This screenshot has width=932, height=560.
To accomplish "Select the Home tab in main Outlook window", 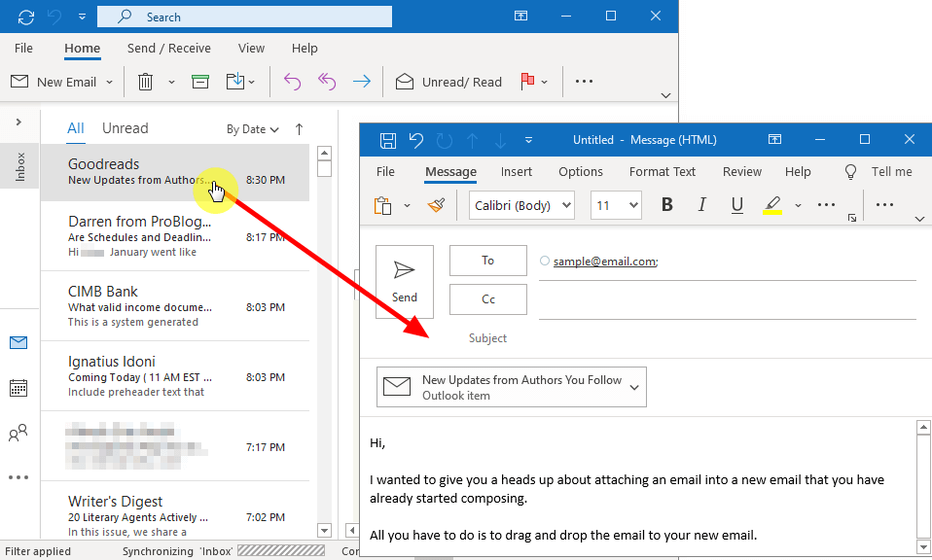I will point(82,48).
